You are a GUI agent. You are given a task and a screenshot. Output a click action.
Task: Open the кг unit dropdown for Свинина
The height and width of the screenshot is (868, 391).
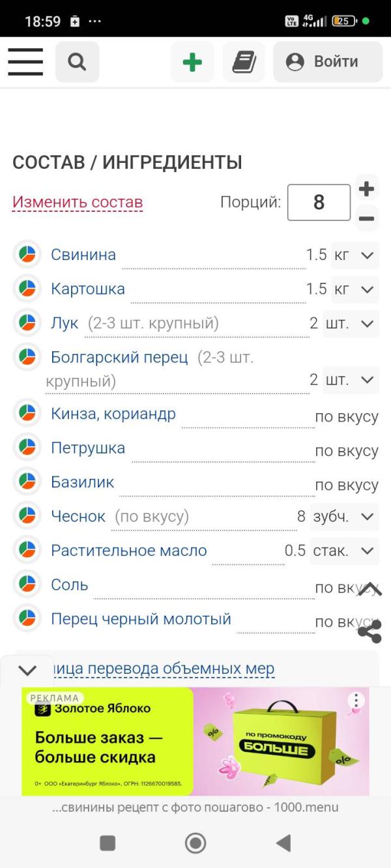click(x=355, y=255)
